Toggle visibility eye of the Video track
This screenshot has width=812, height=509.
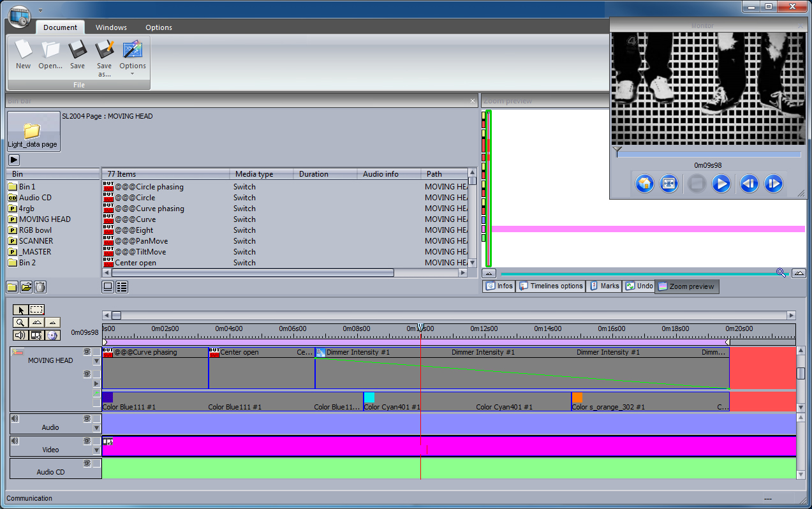87,441
